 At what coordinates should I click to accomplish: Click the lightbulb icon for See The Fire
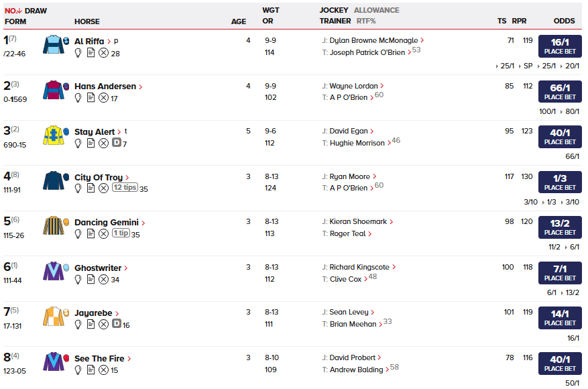78,370
